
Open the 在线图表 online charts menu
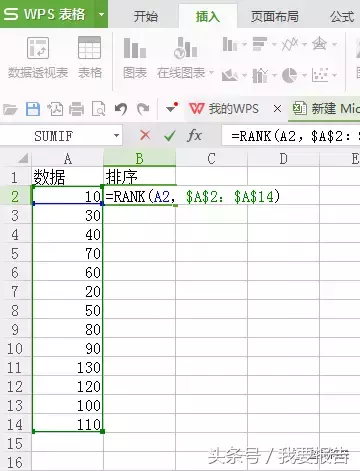pos(185,58)
